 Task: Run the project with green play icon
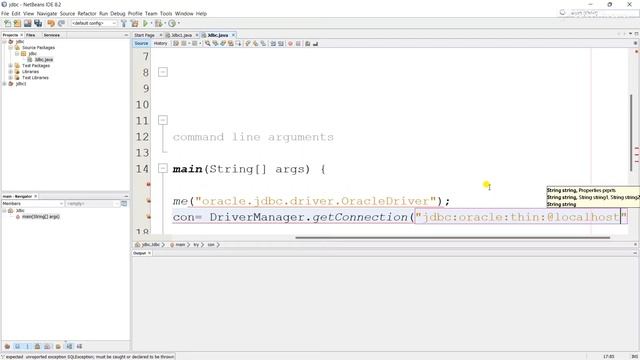tap(145, 23)
